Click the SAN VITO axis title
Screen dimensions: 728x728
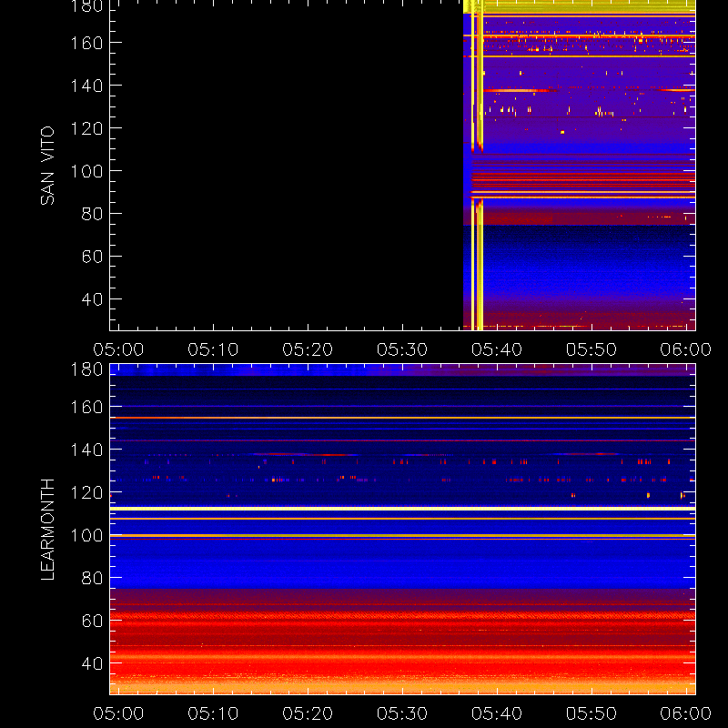click(x=47, y=166)
